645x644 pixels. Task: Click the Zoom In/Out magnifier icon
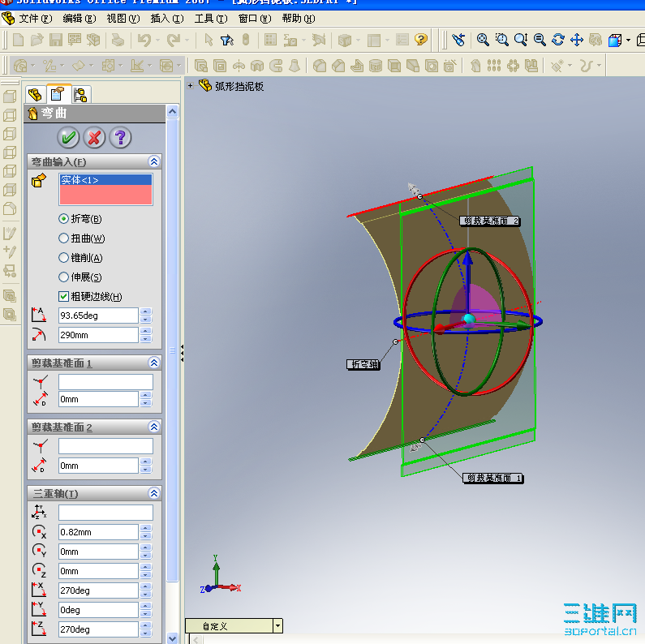click(x=520, y=40)
